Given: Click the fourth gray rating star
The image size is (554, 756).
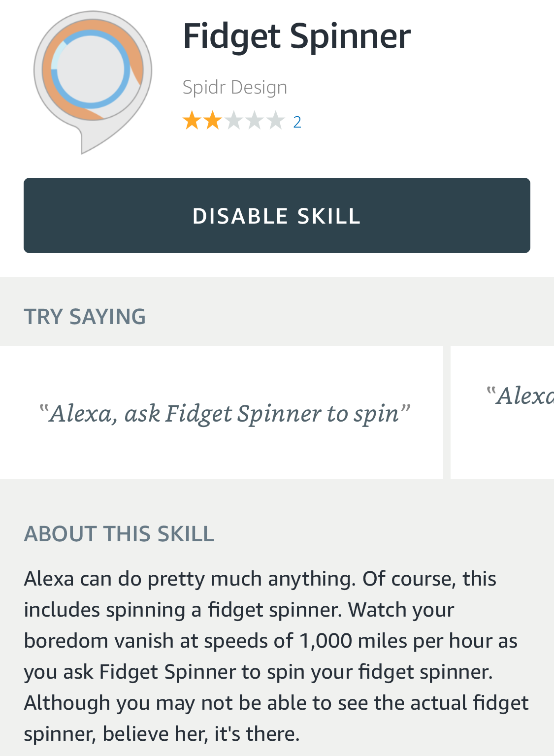Looking at the screenshot, I should tap(255, 121).
